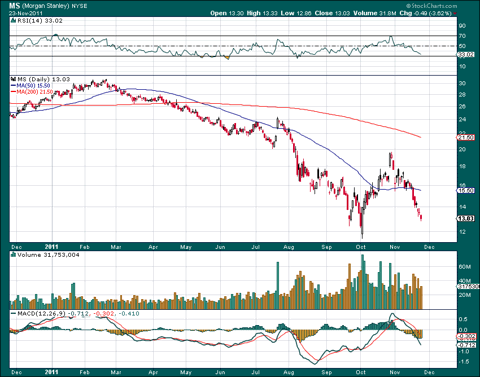Viewport: 480px width, 377px height.
Task: Click the 12 label on the price axis
Action: pyautogui.click(x=463, y=232)
